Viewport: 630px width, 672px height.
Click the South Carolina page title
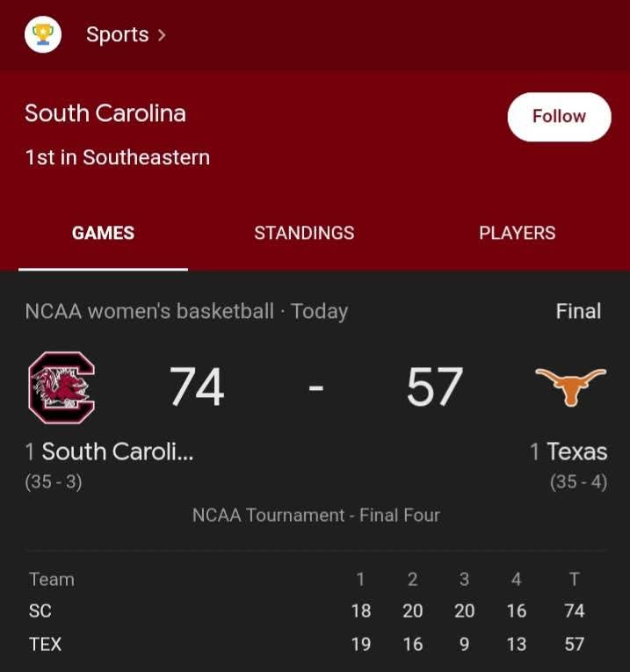pos(105,113)
